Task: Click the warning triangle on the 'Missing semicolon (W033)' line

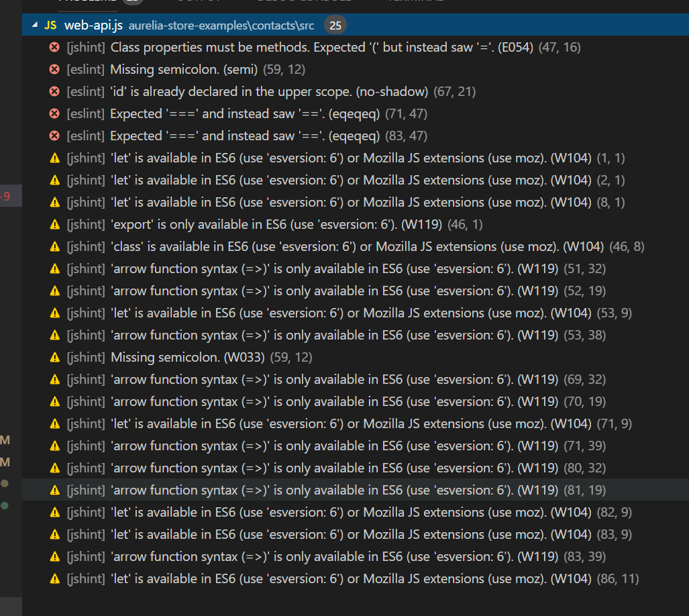Action: coord(54,357)
